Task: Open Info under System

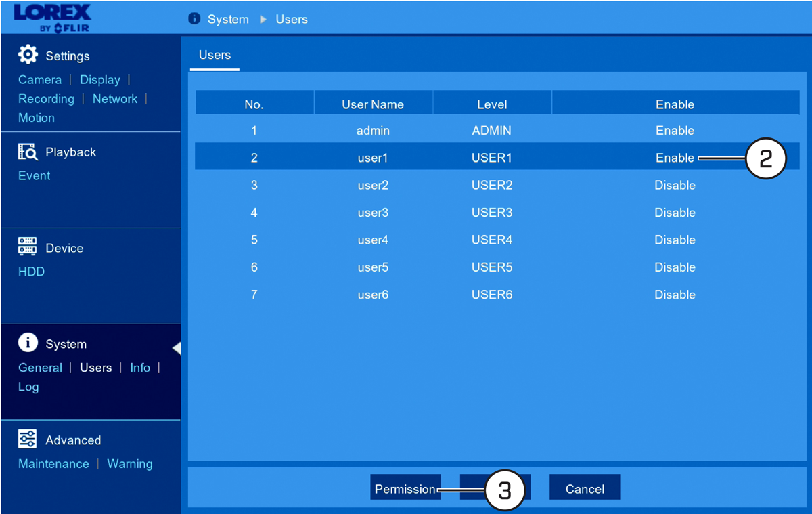Action: tap(140, 368)
